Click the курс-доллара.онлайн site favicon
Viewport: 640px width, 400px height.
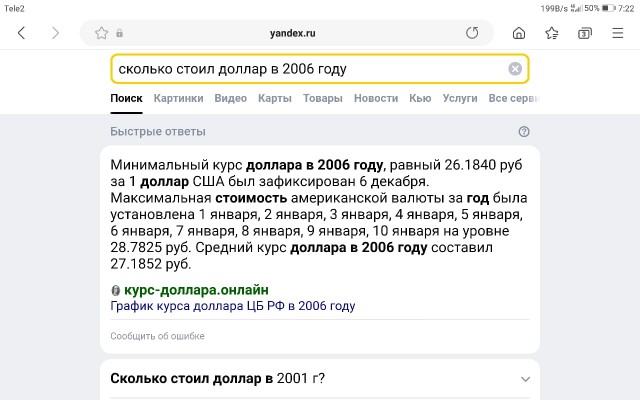116,290
